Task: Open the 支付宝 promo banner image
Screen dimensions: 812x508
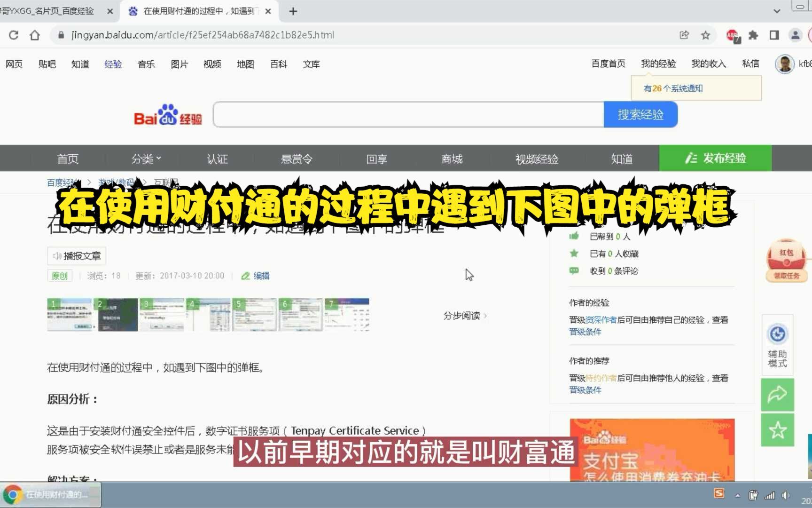Action: point(652,450)
